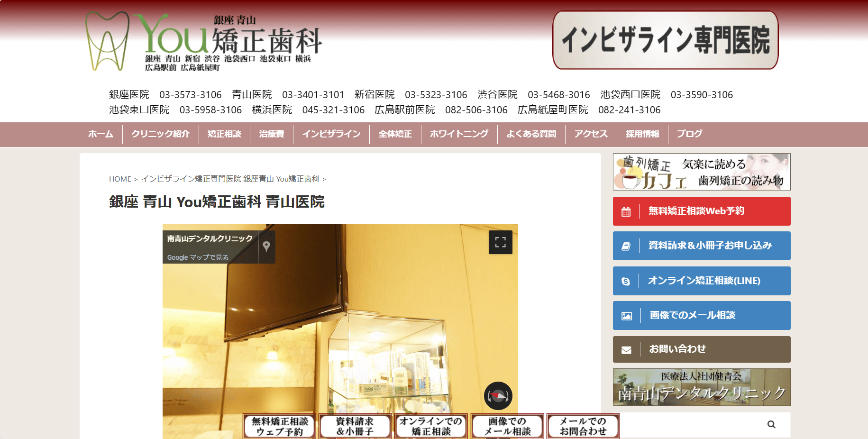The height and width of the screenshot is (439, 868).
Task: Open the ホーム menu item
Action: [101, 134]
